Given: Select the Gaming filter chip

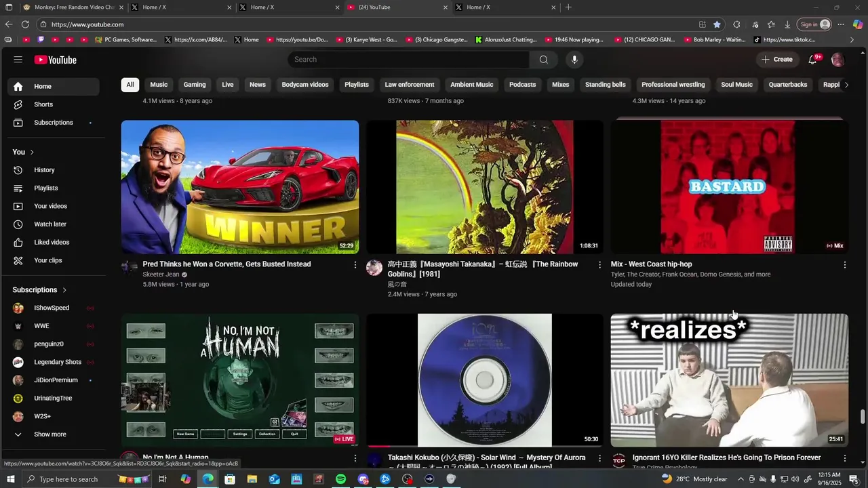Looking at the screenshot, I should tap(195, 85).
